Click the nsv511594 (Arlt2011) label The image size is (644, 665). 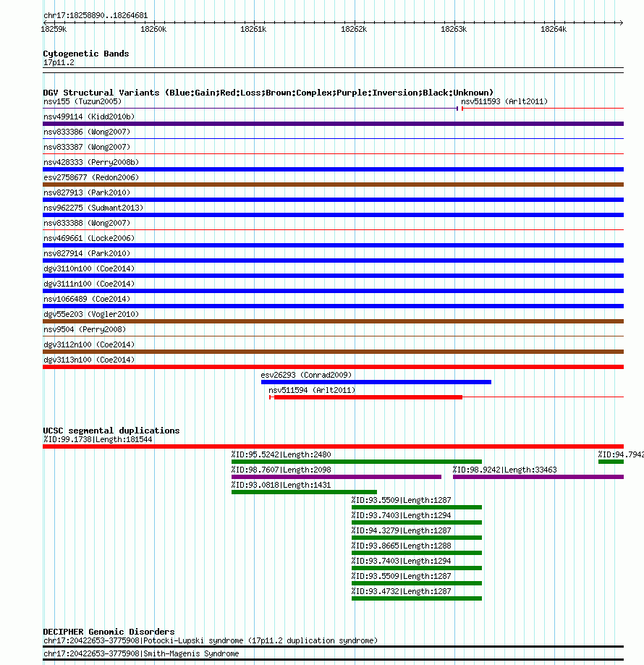pyautogui.click(x=312, y=390)
